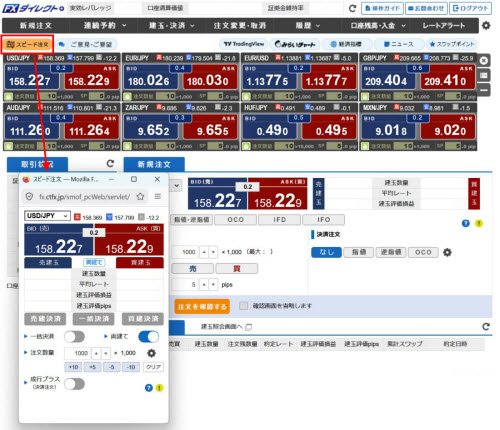Click the order quantity input showing 1000 in popup
The width and height of the screenshot is (500, 430).
(77, 353)
